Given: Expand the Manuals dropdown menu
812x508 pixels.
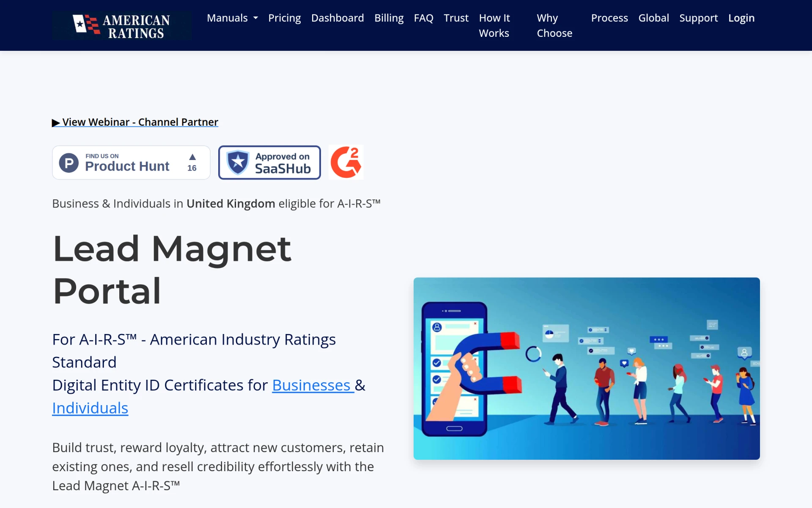Looking at the screenshot, I should tap(232, 18).
